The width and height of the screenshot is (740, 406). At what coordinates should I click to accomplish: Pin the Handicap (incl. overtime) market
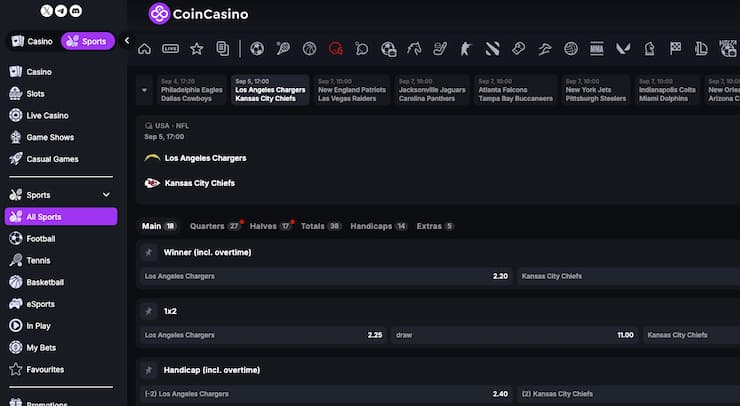click(149, 370)
